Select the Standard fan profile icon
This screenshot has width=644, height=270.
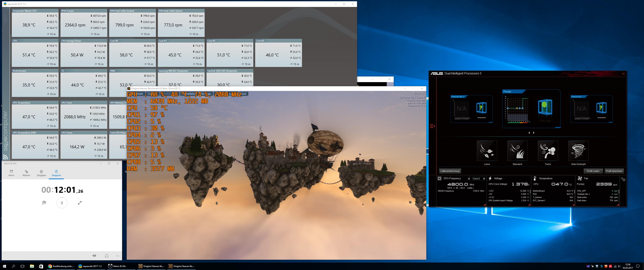click(517, 151)
